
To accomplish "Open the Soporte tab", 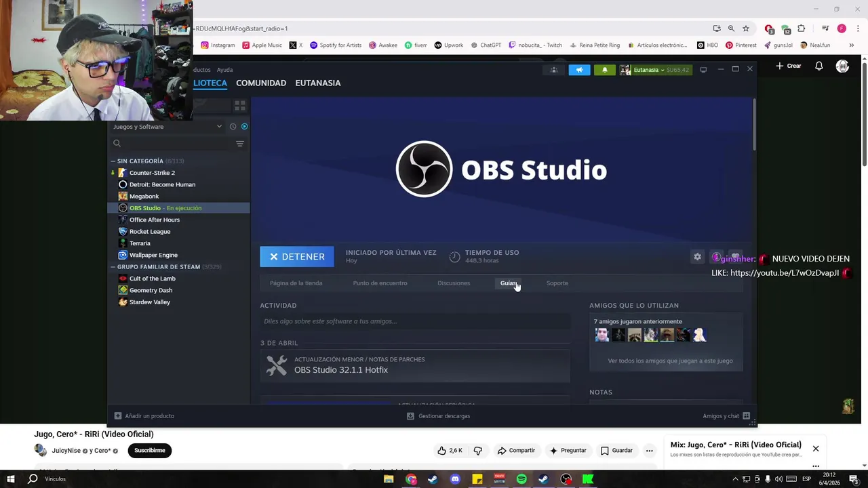I will pos(557,283).
